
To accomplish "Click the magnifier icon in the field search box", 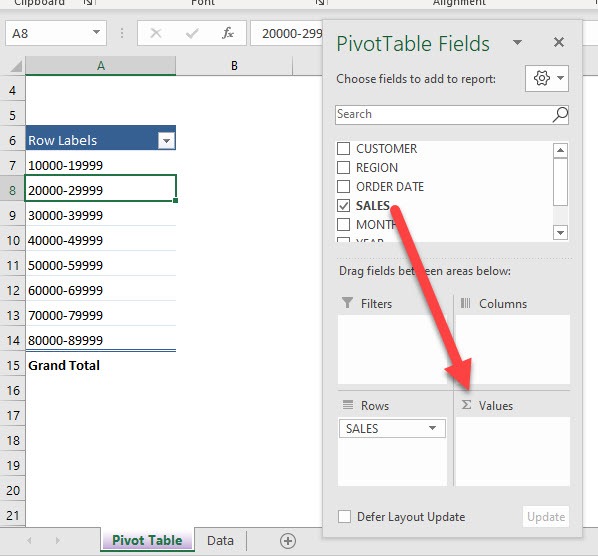I will coord(560,114).
